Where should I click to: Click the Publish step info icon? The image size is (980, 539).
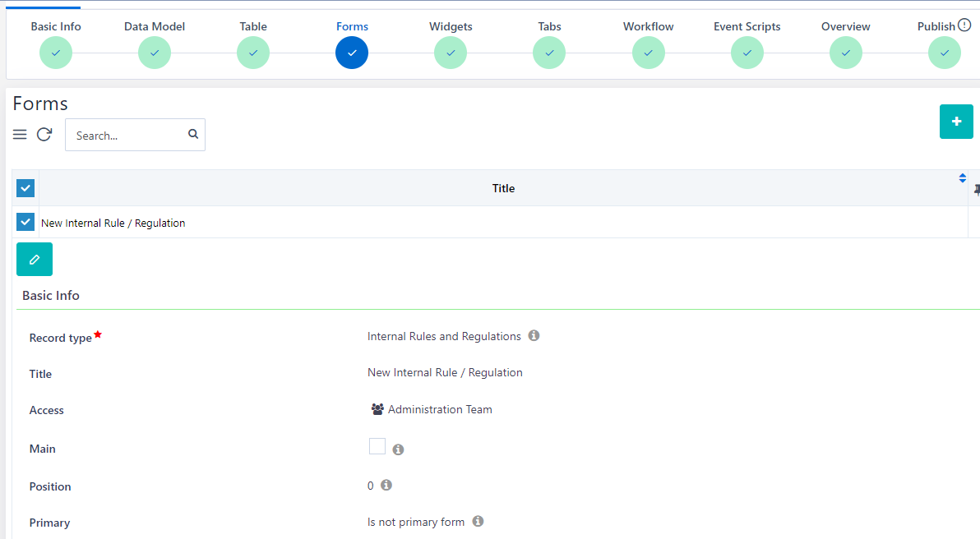[x=965, y=25]
